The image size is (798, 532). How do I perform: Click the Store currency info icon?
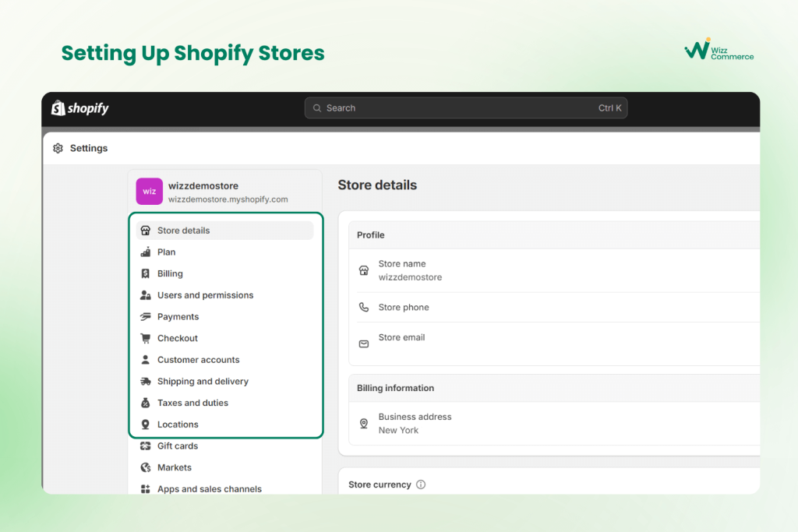tap(421, 484)
